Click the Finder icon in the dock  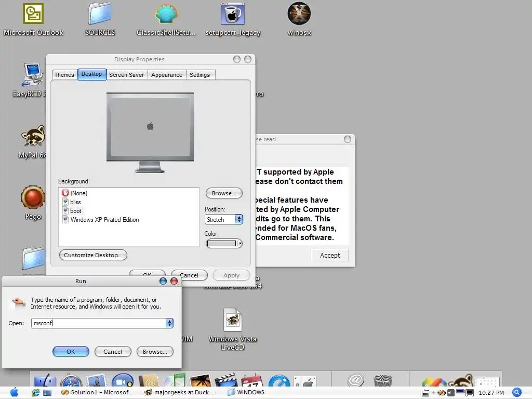pos(45,381)
